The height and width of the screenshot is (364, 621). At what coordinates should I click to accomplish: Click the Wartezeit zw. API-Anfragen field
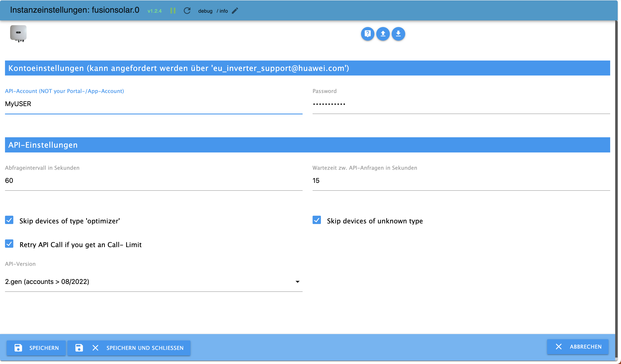(x=461, y=180)
